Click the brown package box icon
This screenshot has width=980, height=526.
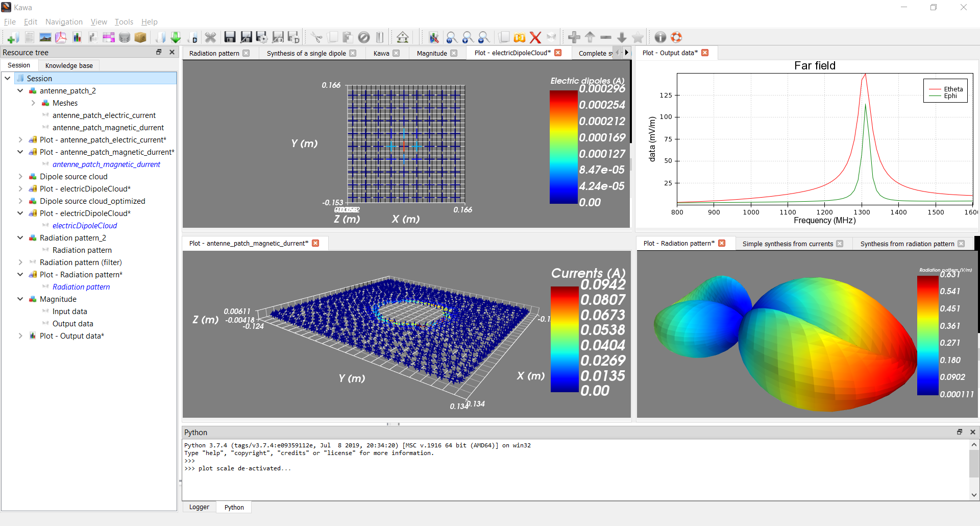[x=140, y=38]
